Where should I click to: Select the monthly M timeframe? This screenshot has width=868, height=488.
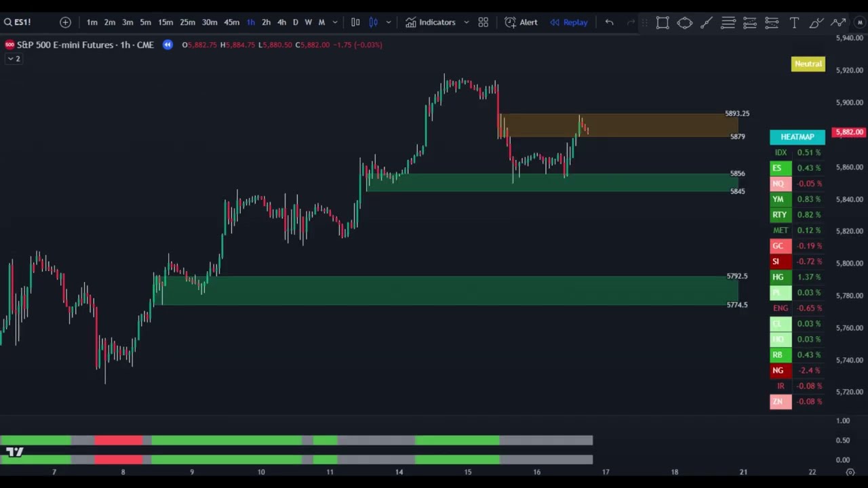321,22
